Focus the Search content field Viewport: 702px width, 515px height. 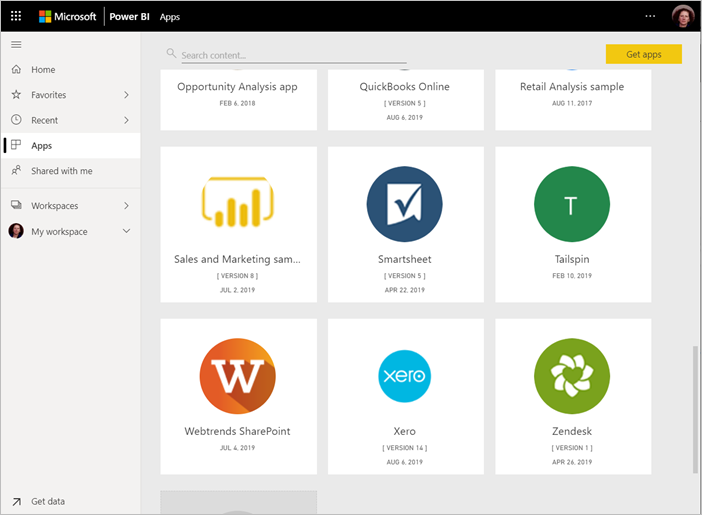tap(294, 55)
